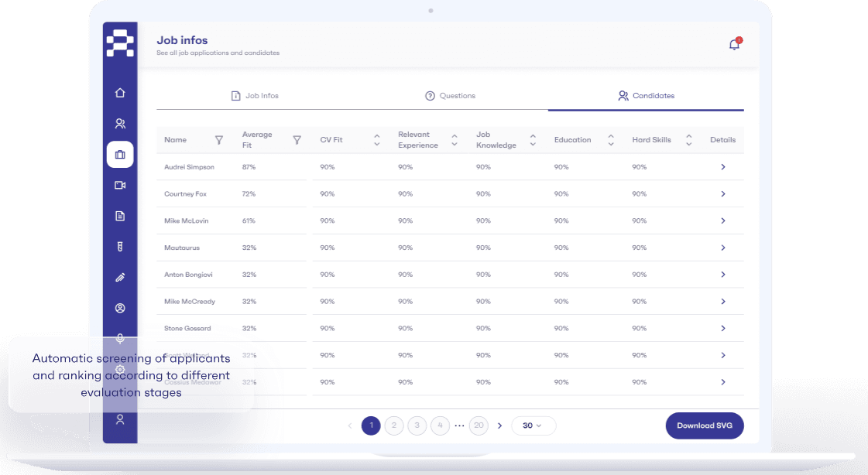Open the pencil edit icon in sidebar
Viewport: 868px width, 475px height.
(120, 277)
